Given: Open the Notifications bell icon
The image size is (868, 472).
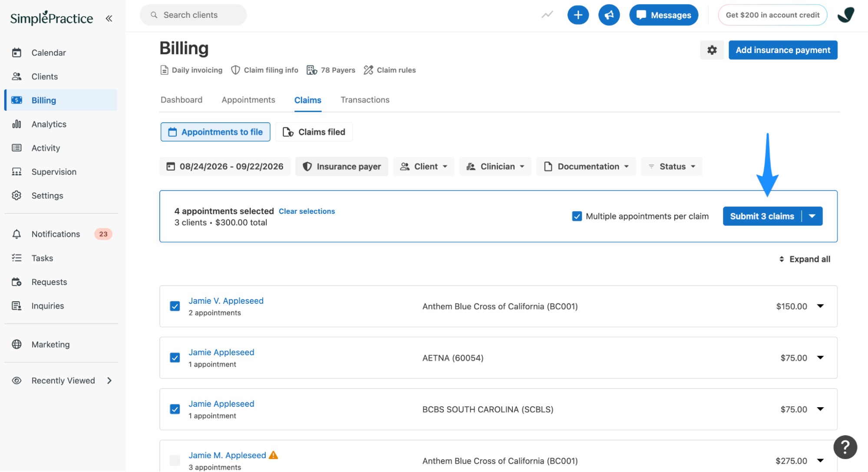Looking at the screenshot, I should 17,234.
